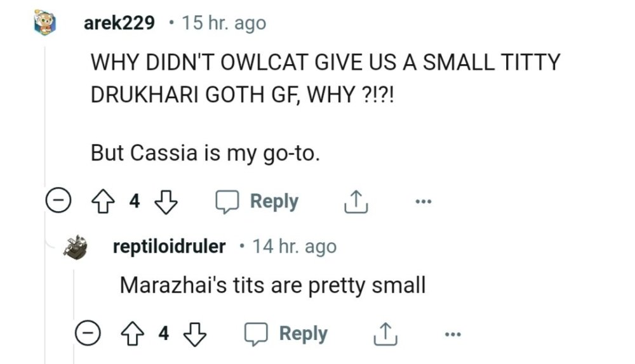The height and width of the screenshot is (364, 635).
Task: Click the '14 hr. ago' timestamp
Action: [295, 246]
